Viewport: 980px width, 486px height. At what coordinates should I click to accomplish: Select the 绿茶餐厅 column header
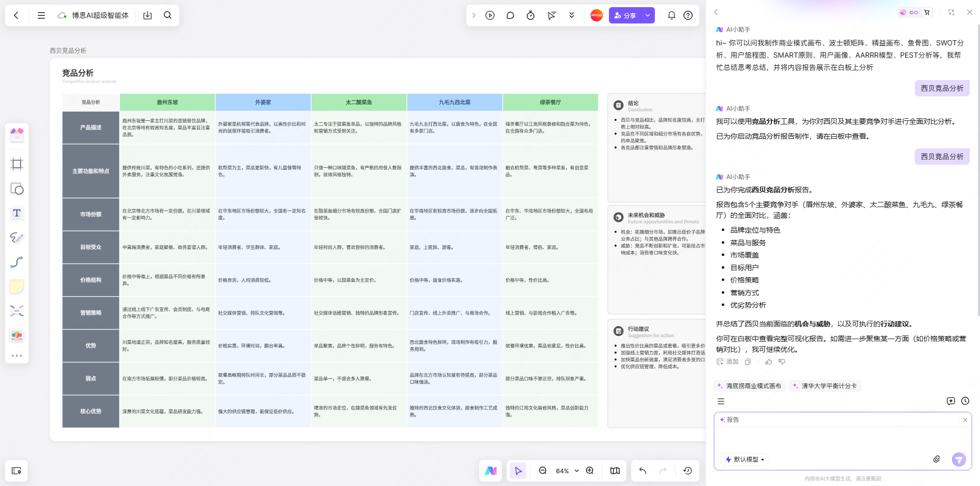[550, 103]
